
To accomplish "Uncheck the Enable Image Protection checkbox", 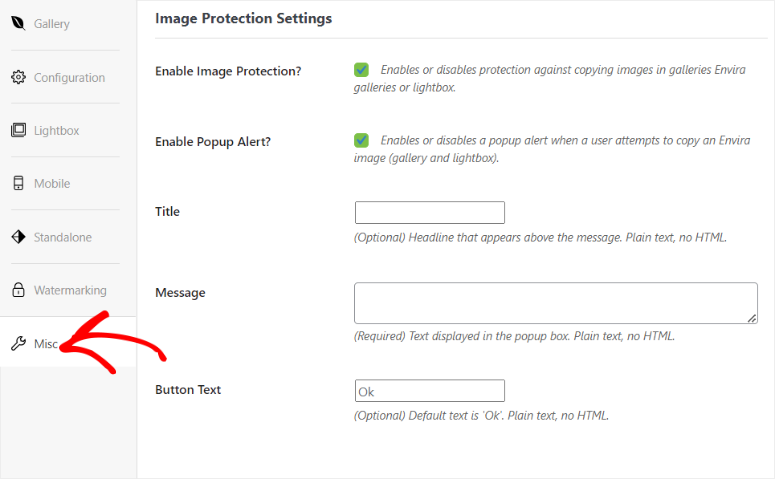I will point(361,70).
